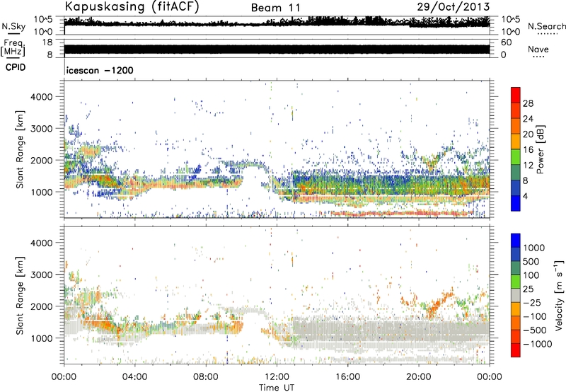The image size is (566, 392).
Task: Click the '-100' label on velocity colorbar
Action: 535,316
